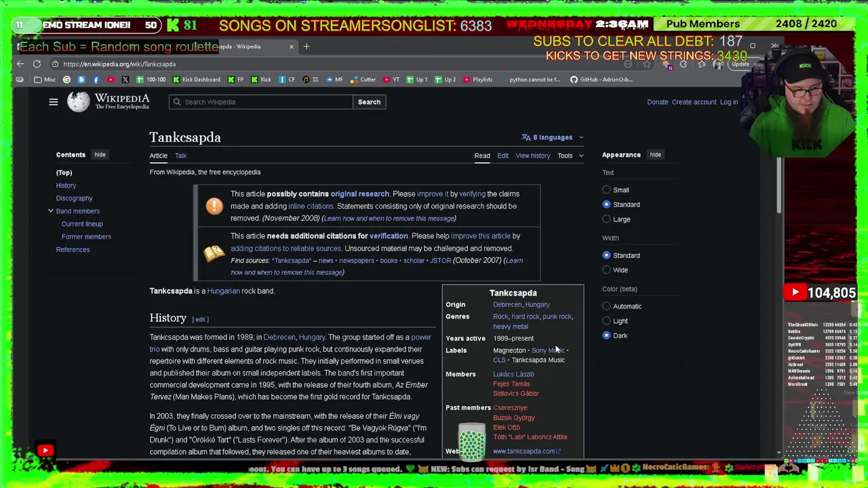Screen dimensions: 868x488
Task: Close the Tankcsapda Wikipedia browser tab
Action: click(292, 46)
